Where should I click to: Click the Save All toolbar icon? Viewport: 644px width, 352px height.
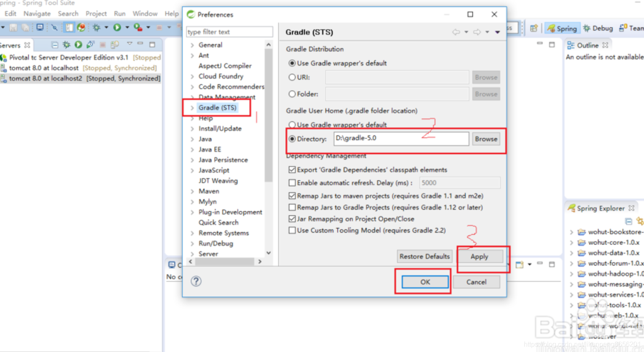[25, 27]
